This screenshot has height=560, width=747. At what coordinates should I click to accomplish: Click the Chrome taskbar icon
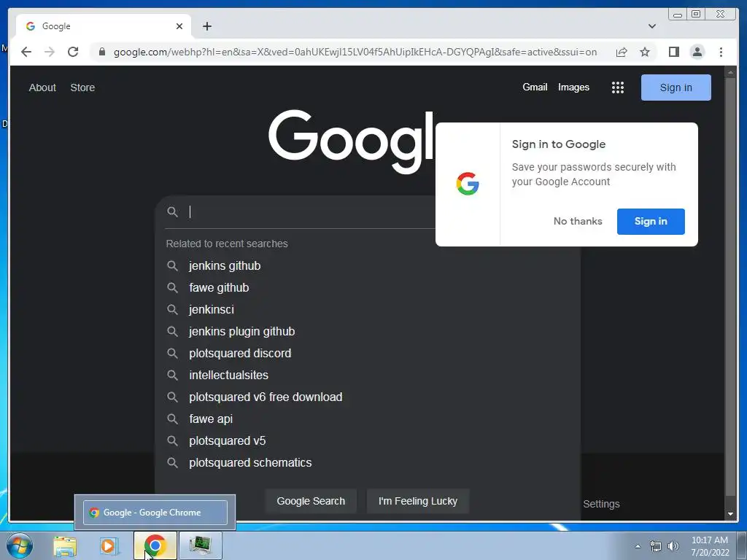click(155, 545)
